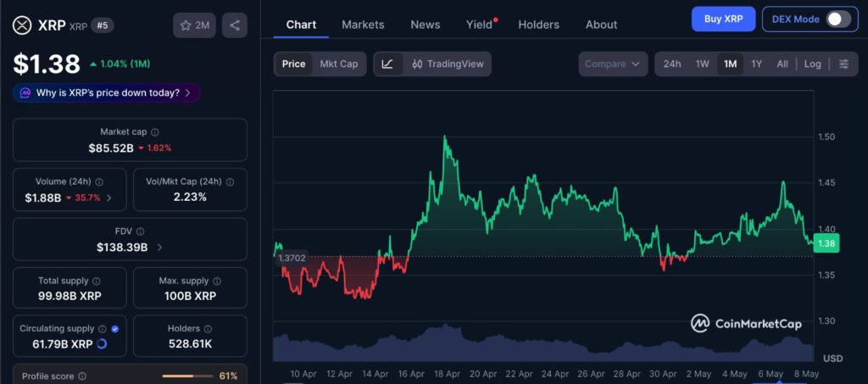Click the #5 rank badge

[102, 25]
